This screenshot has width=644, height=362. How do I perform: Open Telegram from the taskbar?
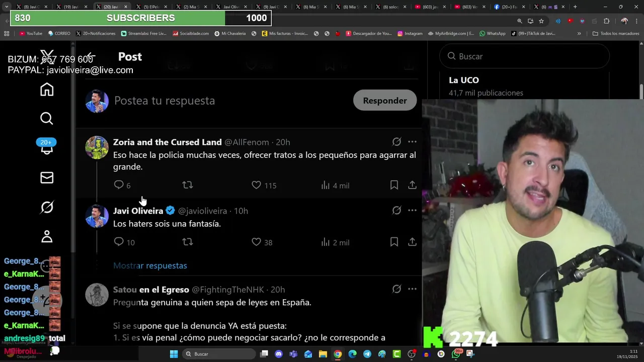(367, 354)
